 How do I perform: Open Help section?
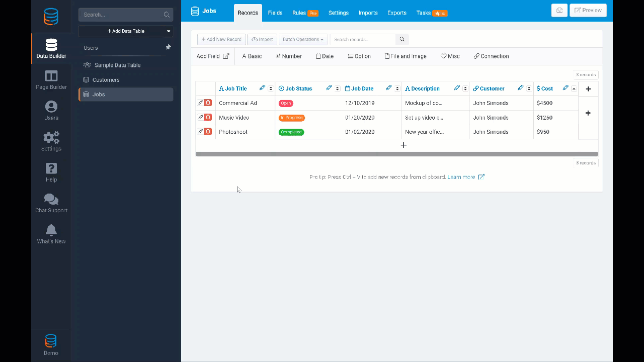51,172
